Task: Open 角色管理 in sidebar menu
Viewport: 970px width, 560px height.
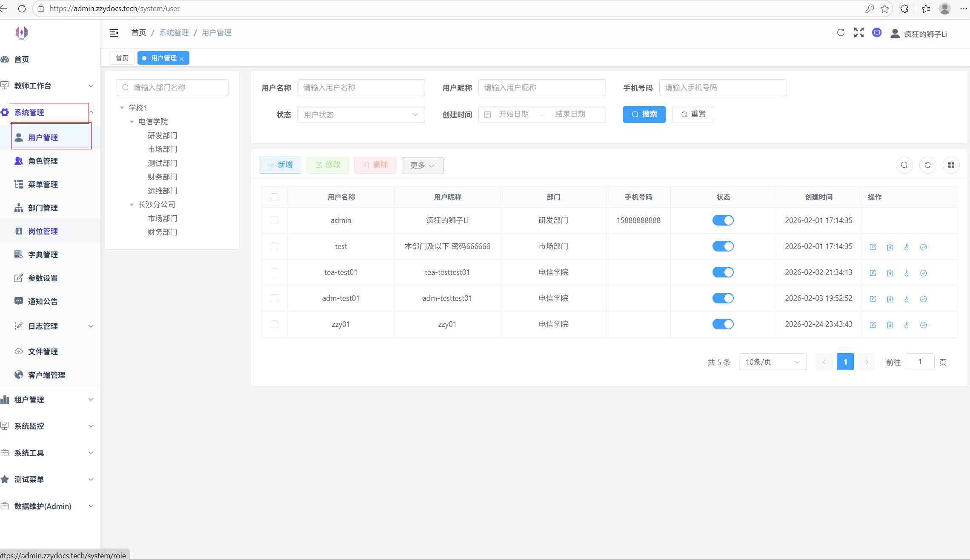Action: click(x=43, y=161)
